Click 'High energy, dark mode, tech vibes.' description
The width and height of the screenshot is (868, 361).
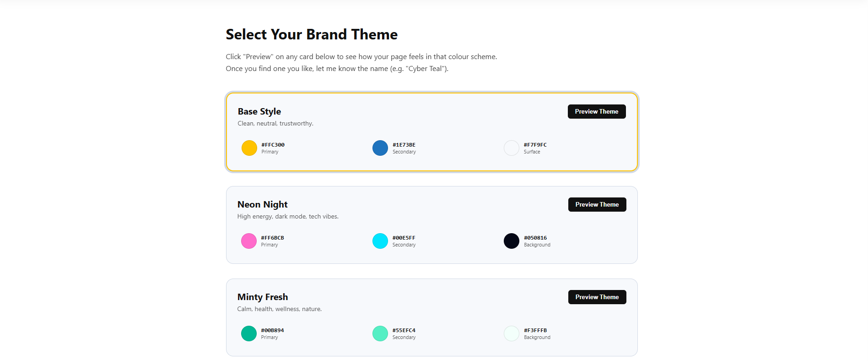coord(288,217)
